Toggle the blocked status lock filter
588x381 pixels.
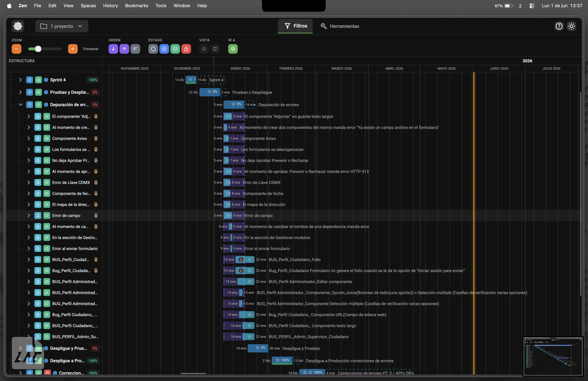pos(186,49)
